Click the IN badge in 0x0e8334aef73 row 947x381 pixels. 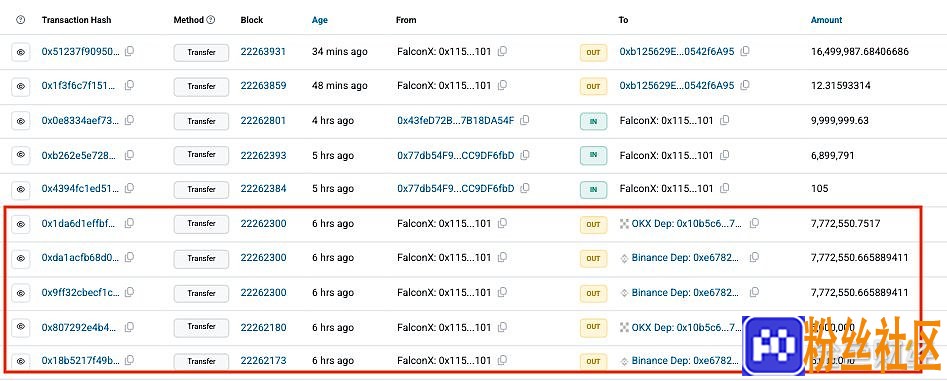click(593, 121)
